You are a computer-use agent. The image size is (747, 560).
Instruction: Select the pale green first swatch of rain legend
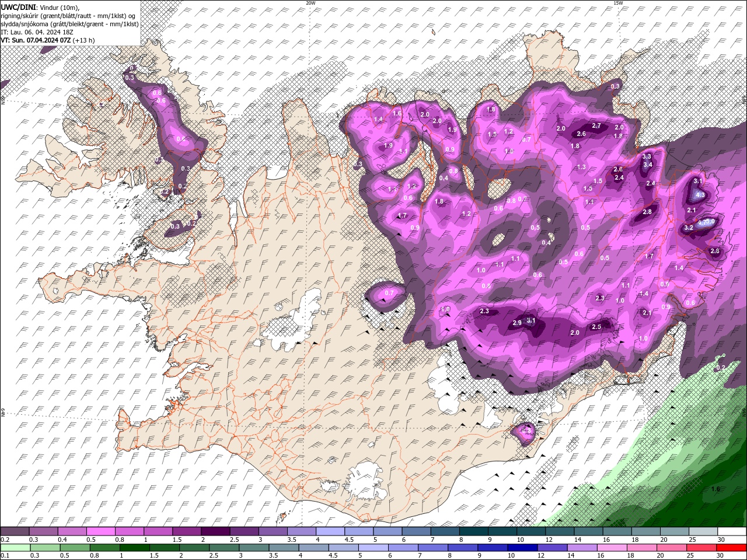pyautogui.click(x=15, y=547)
